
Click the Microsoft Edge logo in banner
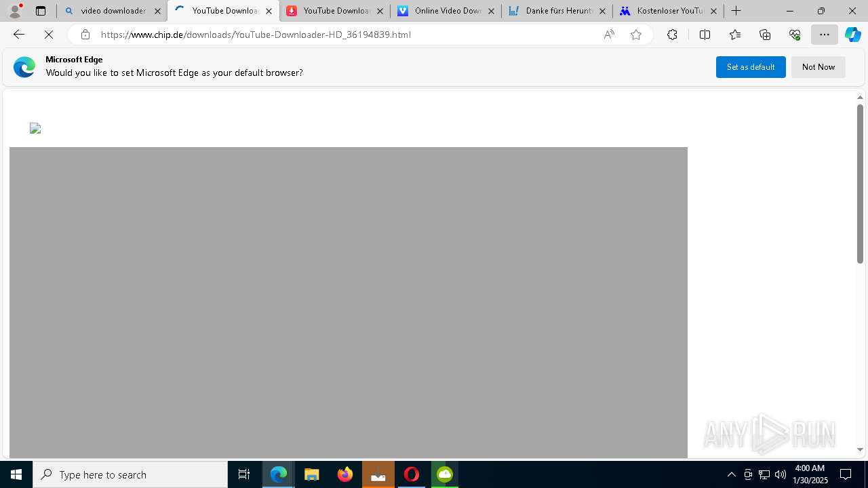coord(24,66)
